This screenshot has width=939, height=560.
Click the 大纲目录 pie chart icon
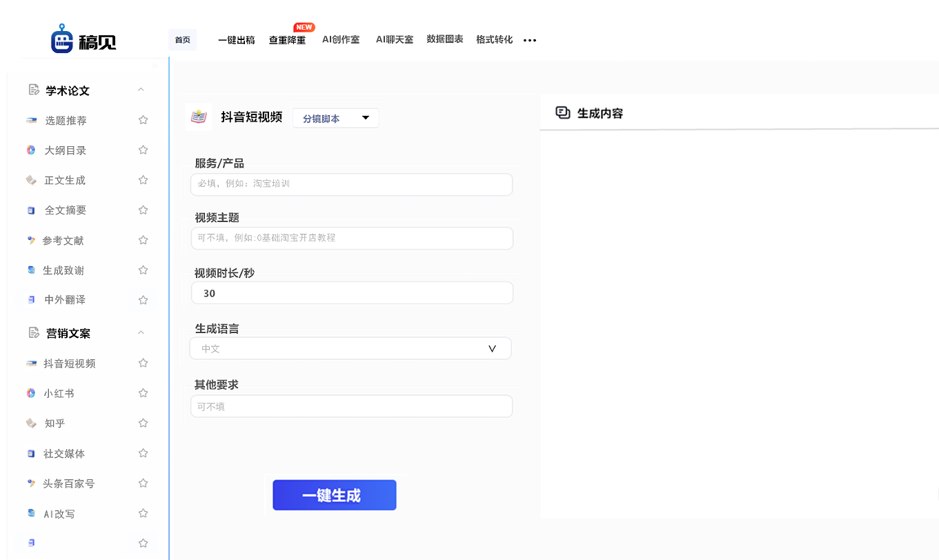point(31,150)
